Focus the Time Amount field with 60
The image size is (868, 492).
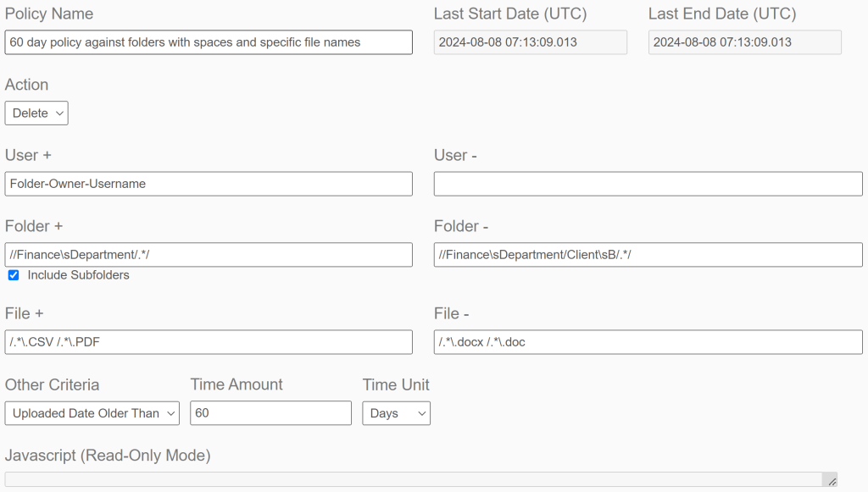coord(270,413)
